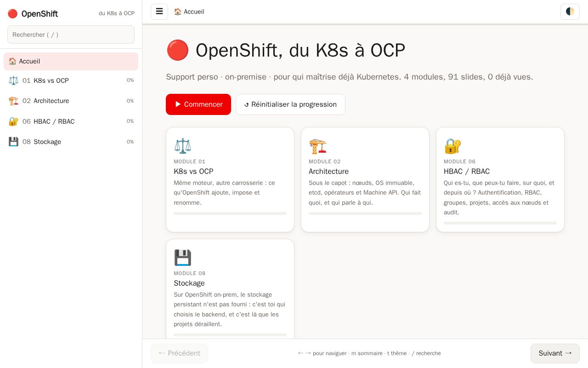Click the floppy disk icon for Stockage in sidebar

[x=13, y=142]
